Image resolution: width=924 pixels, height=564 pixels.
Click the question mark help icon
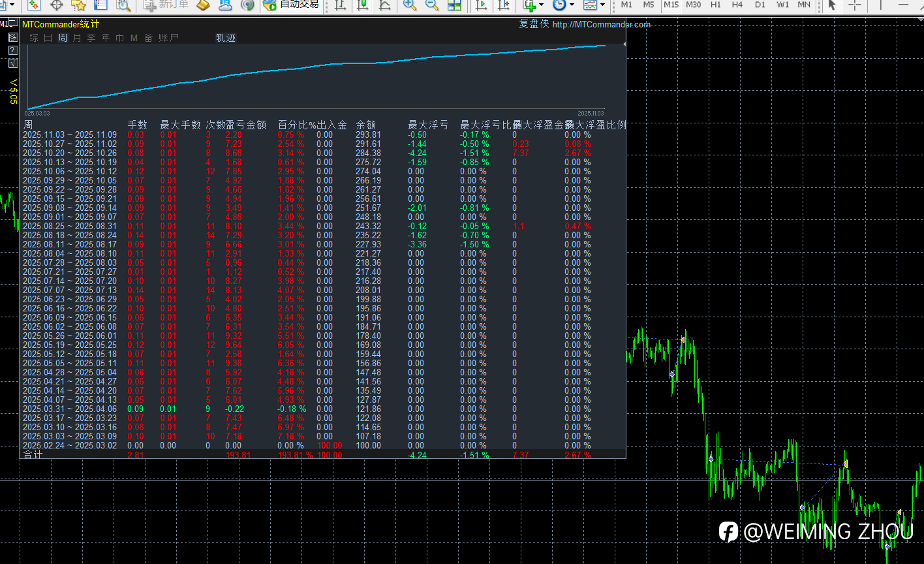pos(12,50)
